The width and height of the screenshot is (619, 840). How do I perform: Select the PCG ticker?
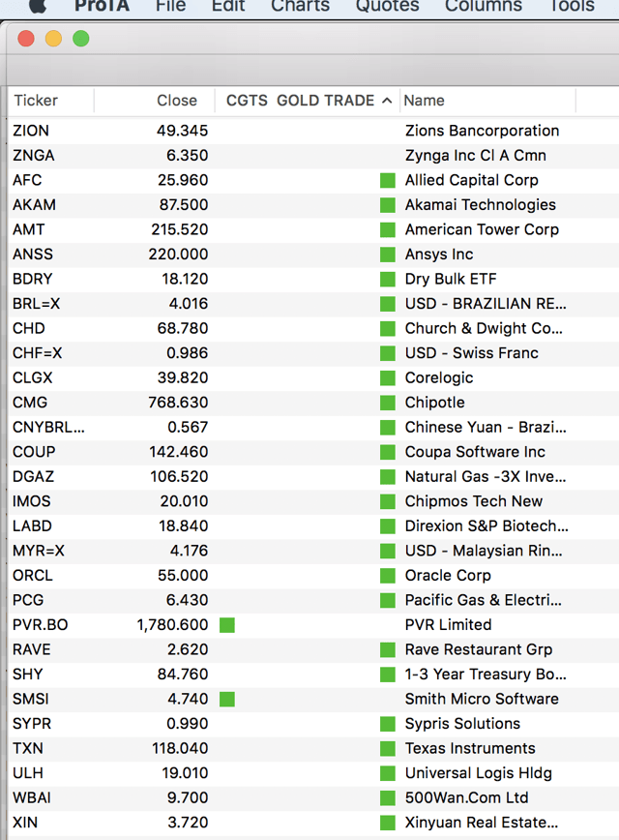(28, 600)
